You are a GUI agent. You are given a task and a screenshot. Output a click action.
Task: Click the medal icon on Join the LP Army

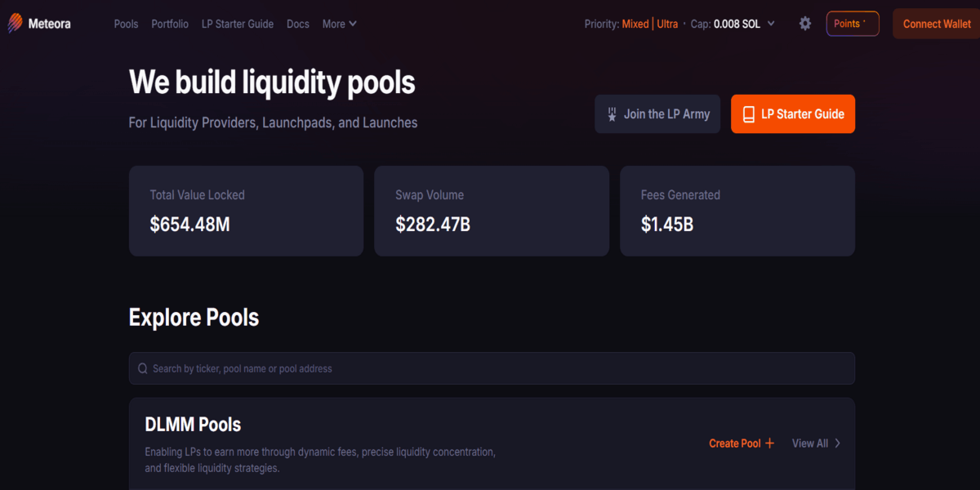[x=612, y=114]
